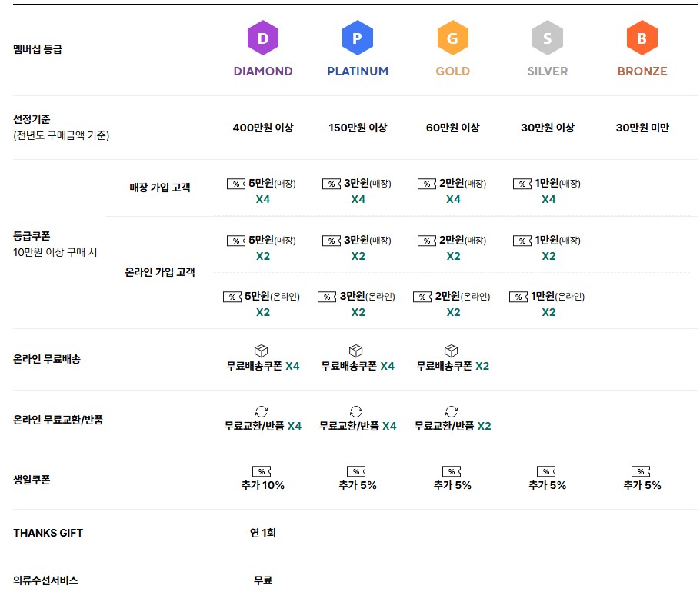Click Diamond free shipping box icon
The width and height of the screenshot is (700, 595).
tap(262, 351)
